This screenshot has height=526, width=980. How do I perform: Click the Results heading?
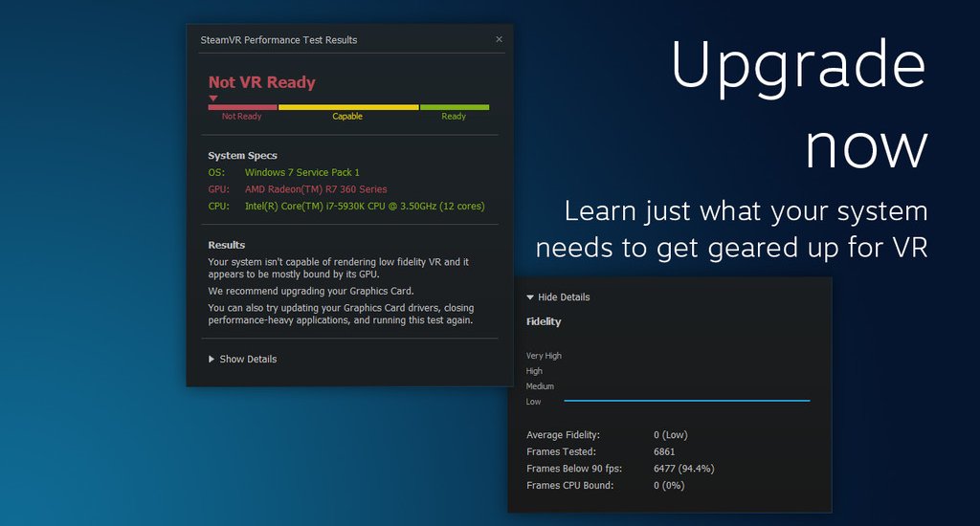(x=227, y=245)
